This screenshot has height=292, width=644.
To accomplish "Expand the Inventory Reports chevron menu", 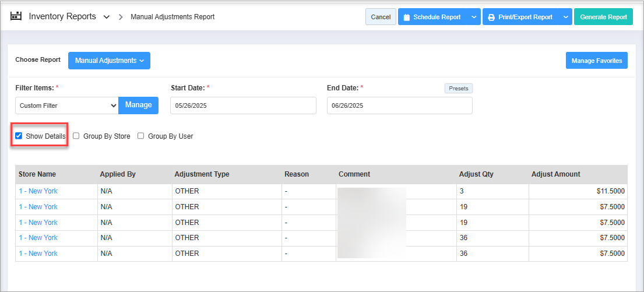I will point(107,17).
